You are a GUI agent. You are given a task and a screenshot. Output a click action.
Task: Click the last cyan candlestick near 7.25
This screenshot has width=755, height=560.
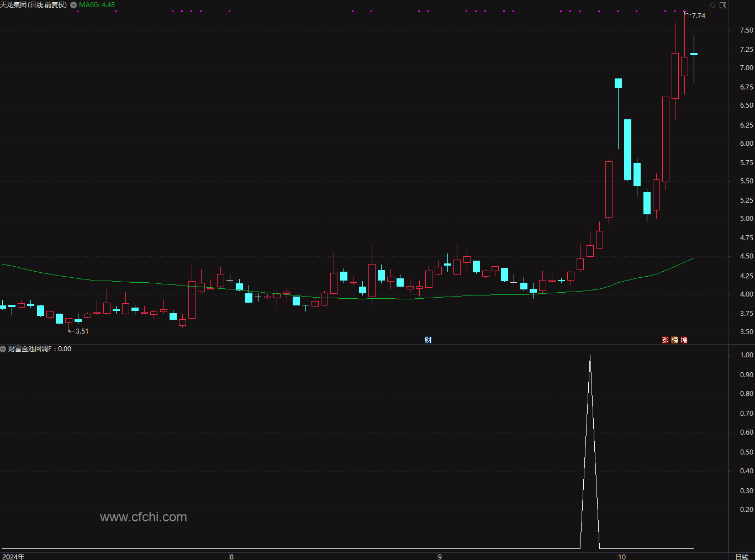click(x=694, y=54)
